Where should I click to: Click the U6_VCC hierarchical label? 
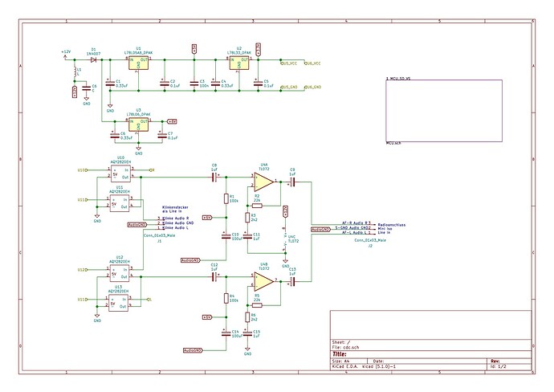click(x=312, y=63)
